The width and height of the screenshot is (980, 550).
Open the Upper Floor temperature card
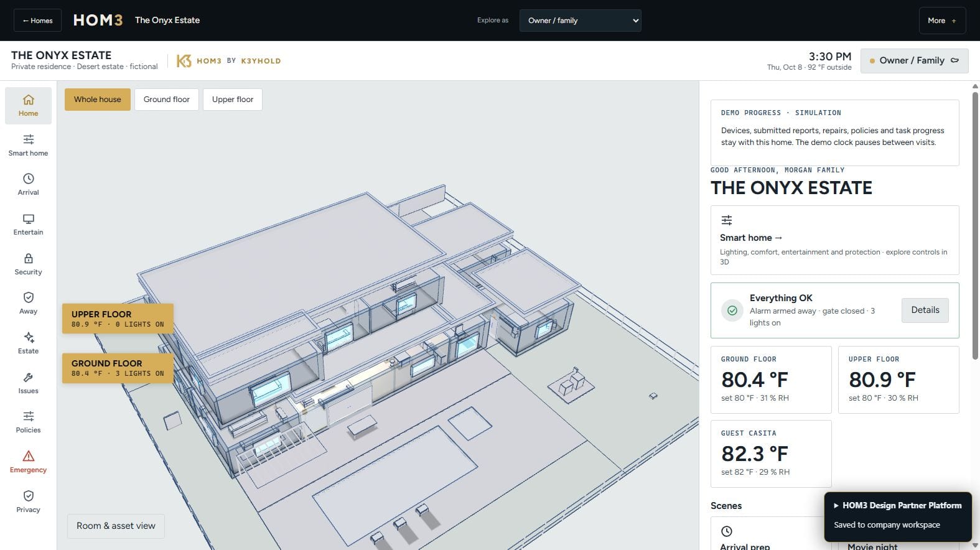pyautogui.click(x=898, y=380)
